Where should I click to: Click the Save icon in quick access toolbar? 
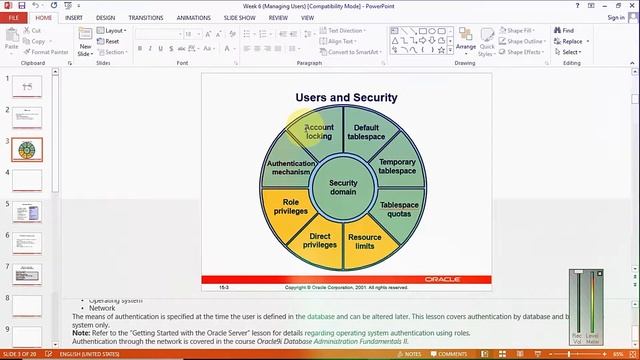(x=22, y=6)
